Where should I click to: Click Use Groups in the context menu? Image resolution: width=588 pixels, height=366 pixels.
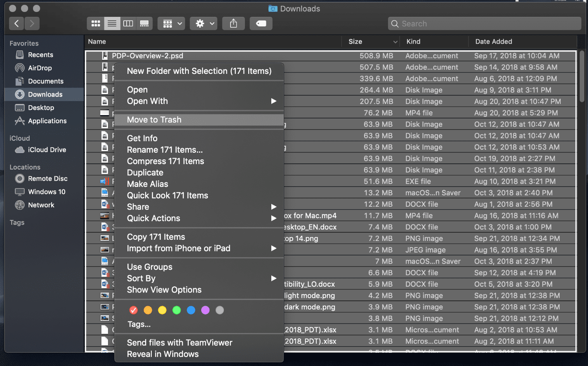(149, 267)
